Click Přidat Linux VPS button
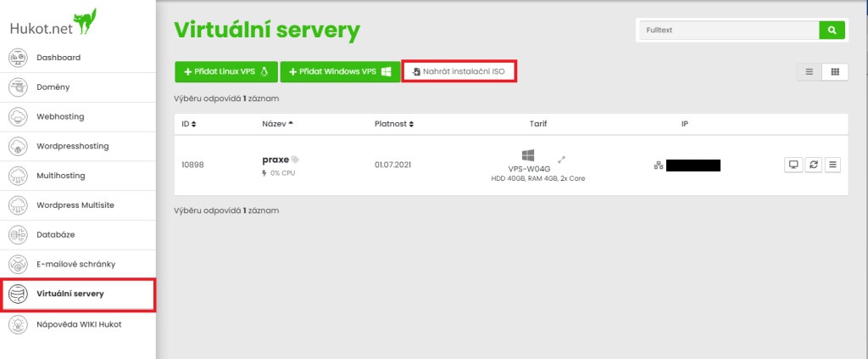 click(225, 72)
